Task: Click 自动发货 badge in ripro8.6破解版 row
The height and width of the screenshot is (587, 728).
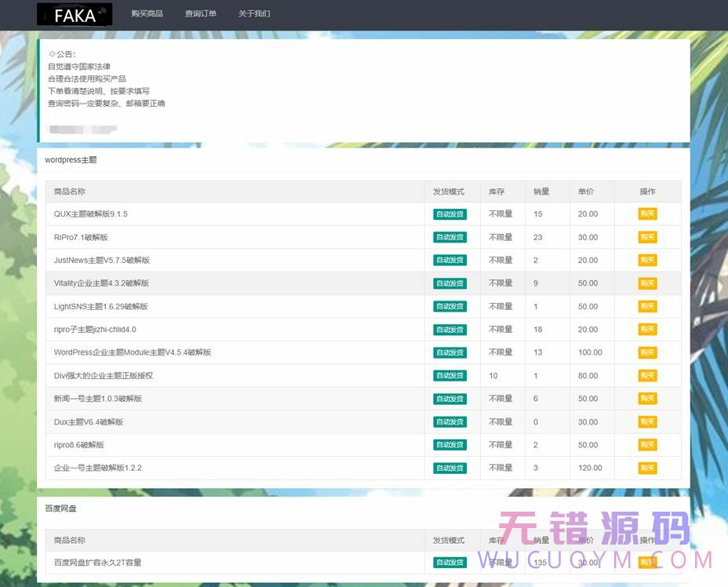Action: (450, 445)
